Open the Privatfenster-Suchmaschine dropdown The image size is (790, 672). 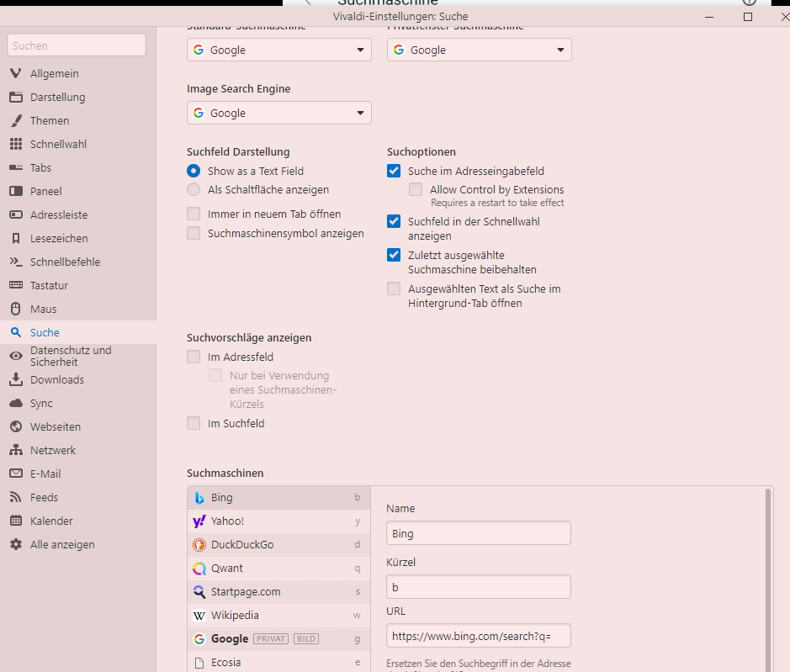(x=479, y=50)
